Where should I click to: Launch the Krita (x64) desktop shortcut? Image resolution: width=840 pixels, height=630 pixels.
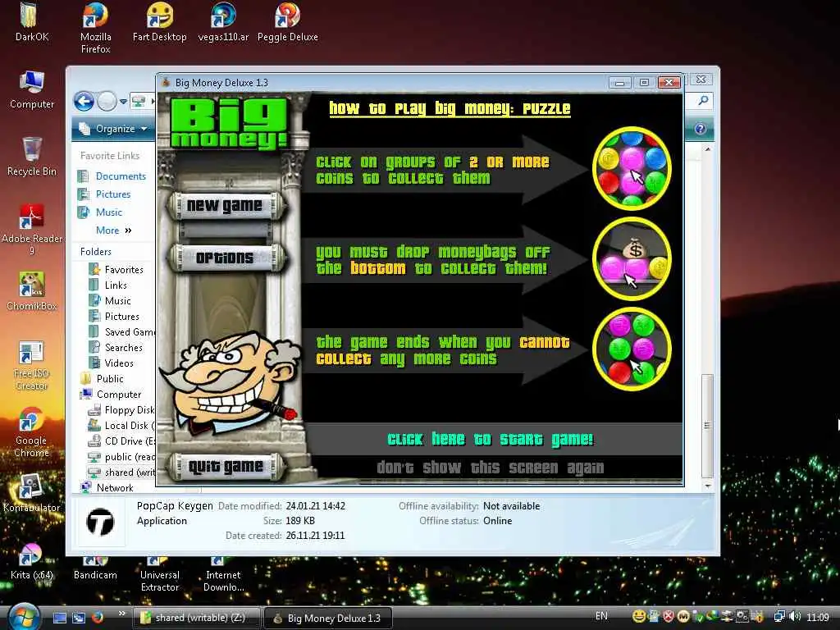tap(32, 561)
